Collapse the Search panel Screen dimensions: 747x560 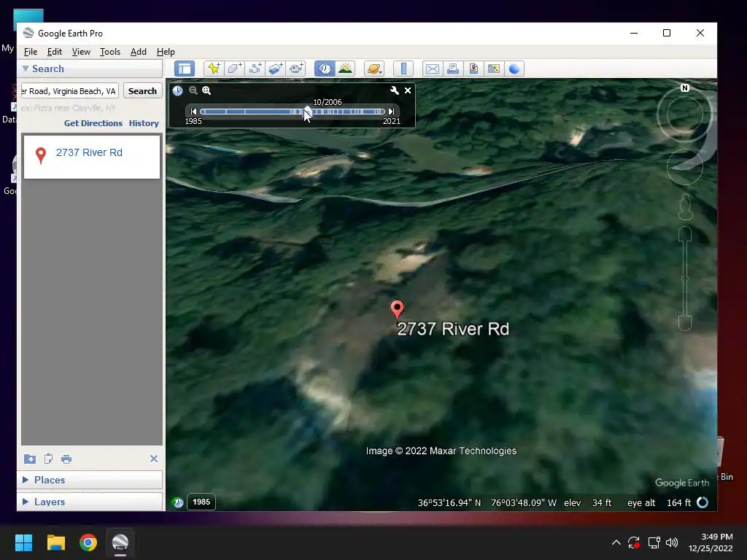point(26,69)
